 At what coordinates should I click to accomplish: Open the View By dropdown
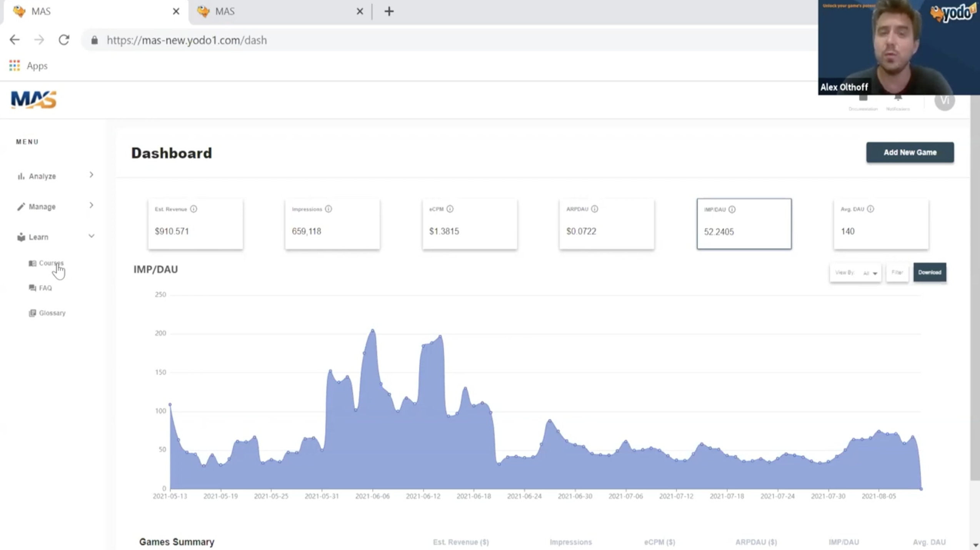855,273
